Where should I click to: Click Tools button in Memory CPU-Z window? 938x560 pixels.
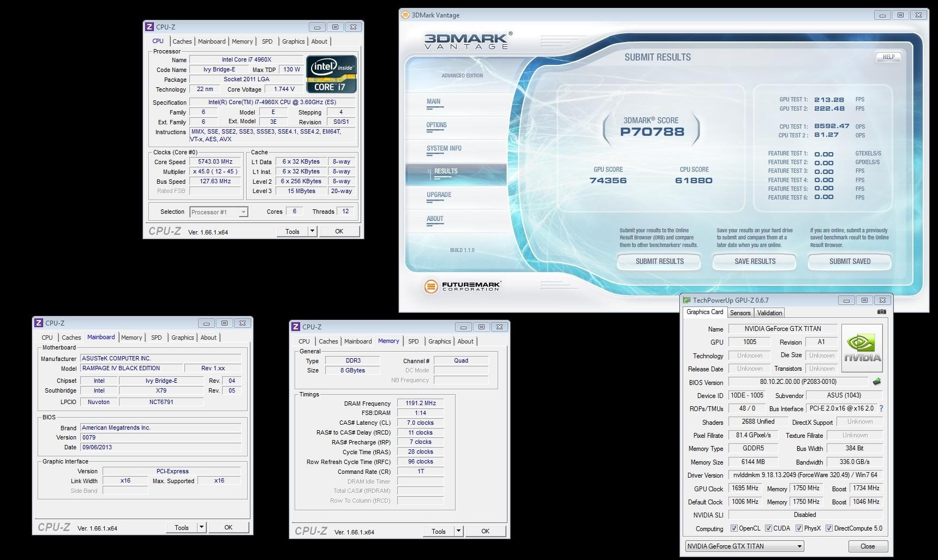click(439, 531)
